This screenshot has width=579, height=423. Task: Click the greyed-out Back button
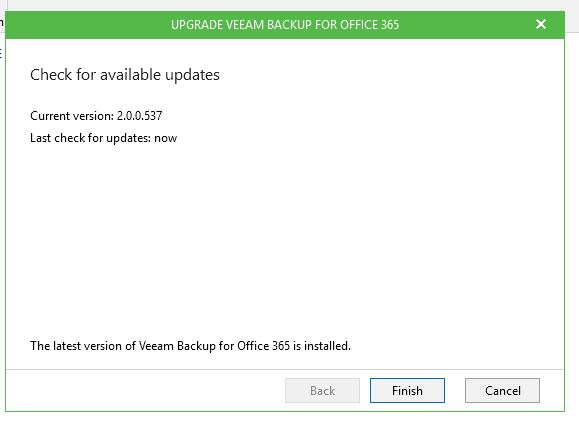coord(322,391)
